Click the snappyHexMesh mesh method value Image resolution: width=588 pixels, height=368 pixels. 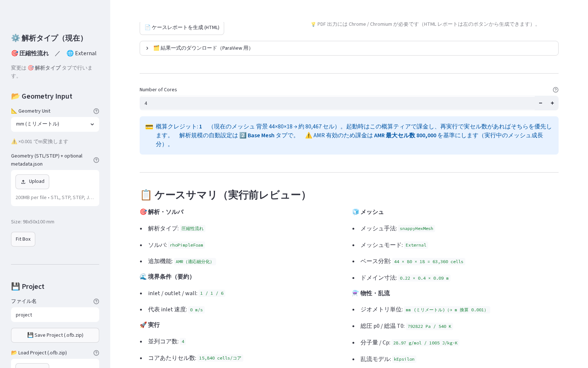click(416, 229)
